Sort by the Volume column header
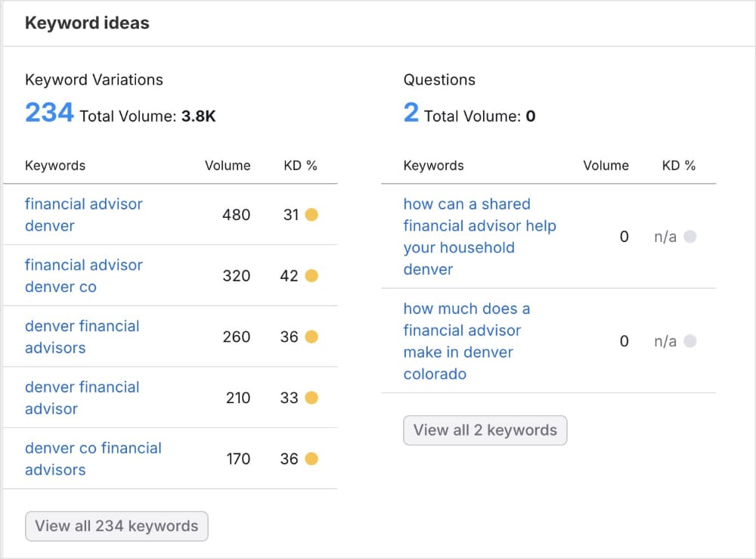 pos(228,165)
